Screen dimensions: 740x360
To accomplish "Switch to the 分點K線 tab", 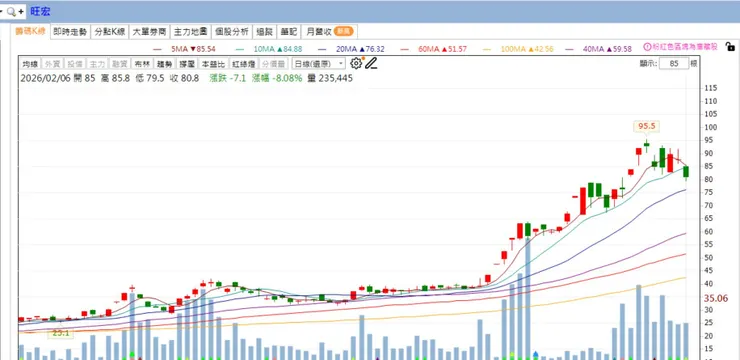I will [x=110, y=32].
